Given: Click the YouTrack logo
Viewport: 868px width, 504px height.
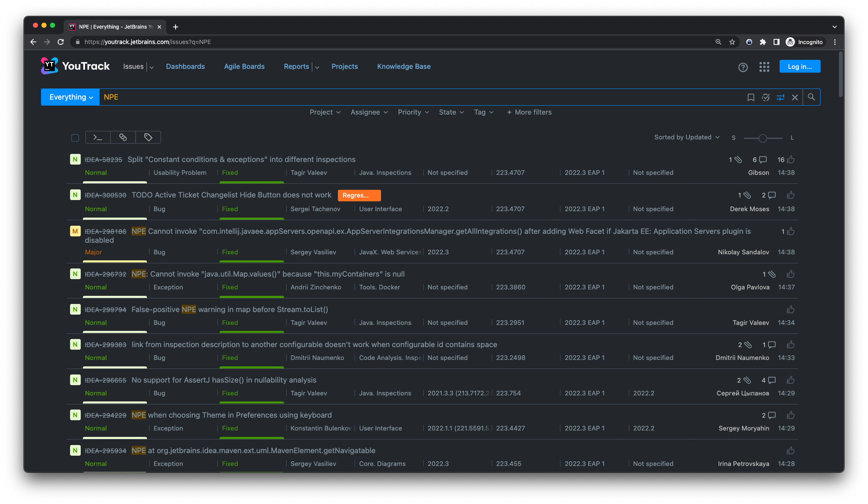Looking at the screenshot, I should 75,66.
